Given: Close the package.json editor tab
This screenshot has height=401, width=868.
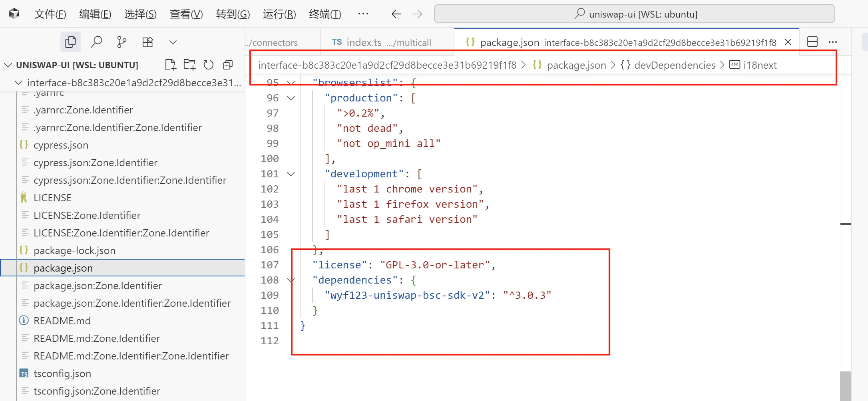Looking at the screenshot, I should point(788,42).
